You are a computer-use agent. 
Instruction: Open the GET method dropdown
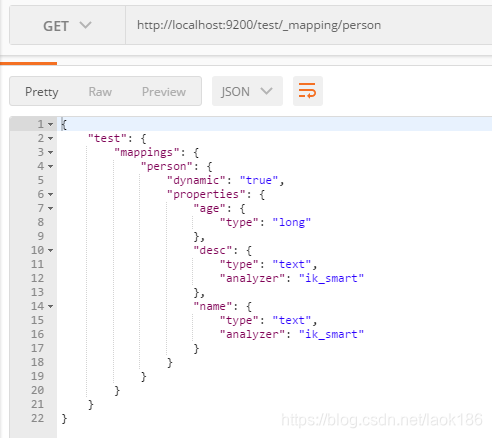point(67,25)
